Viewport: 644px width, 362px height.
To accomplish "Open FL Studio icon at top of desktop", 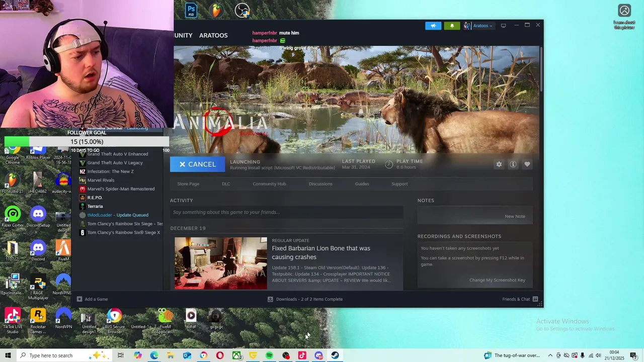I will (216, 10).
